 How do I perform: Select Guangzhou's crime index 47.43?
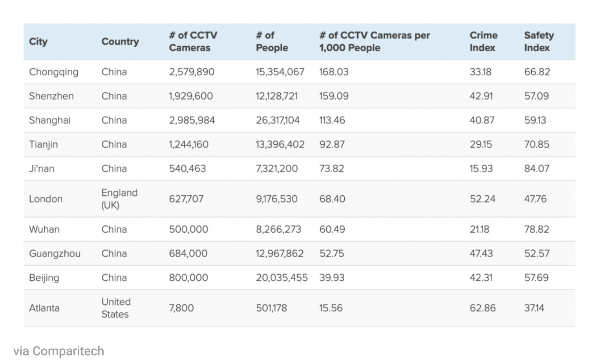tap(481, 253)
